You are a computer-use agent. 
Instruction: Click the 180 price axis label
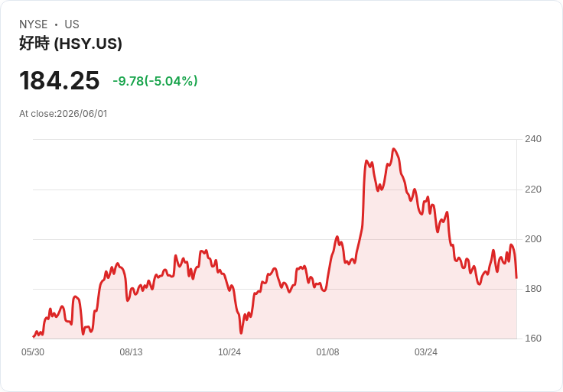[x=533, y=289]
